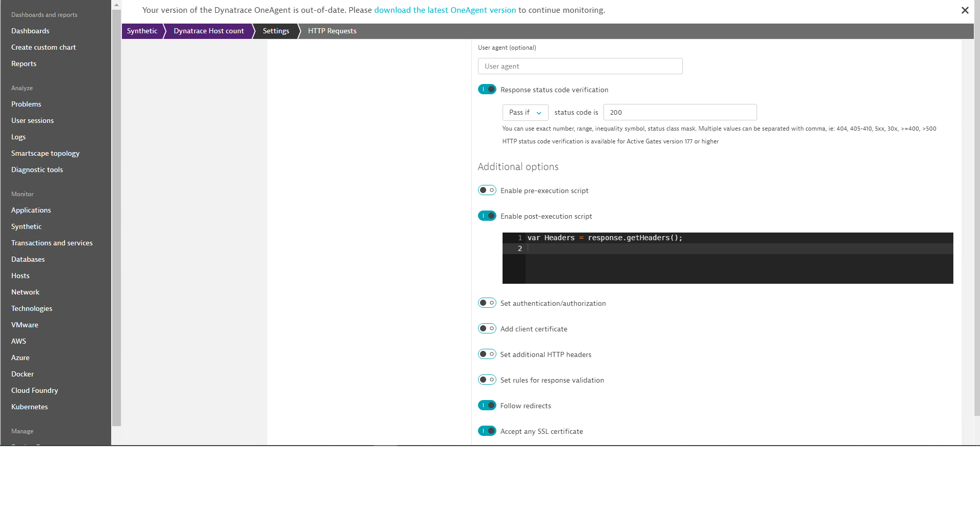Disable Follow redirects toggle
Viewport: 980px width, 525px height.
pos(487,406)
